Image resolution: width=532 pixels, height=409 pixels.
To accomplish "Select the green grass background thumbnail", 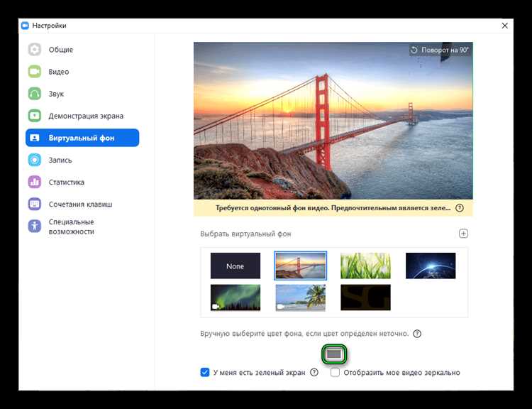I will tap(365, 266).
